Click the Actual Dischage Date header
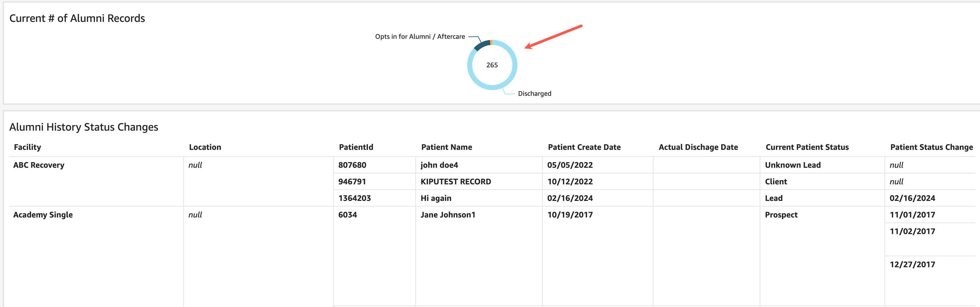 [x=698, y=147]
